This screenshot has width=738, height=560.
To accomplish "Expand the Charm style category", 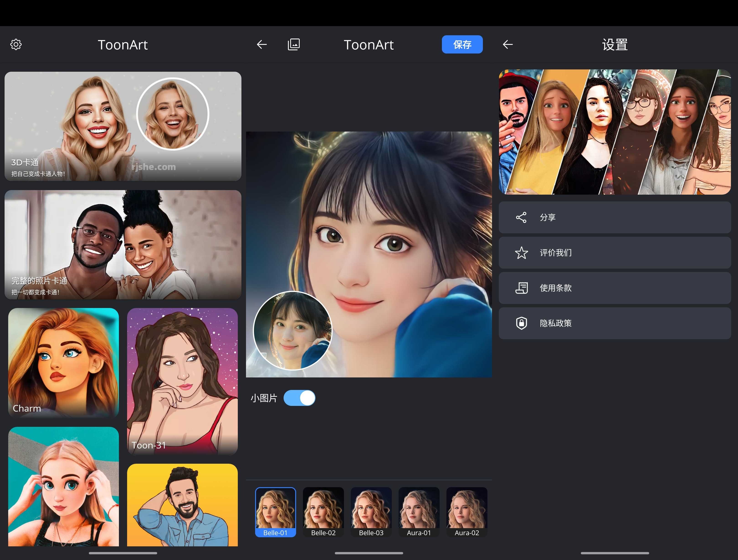I will click(63, 363).
